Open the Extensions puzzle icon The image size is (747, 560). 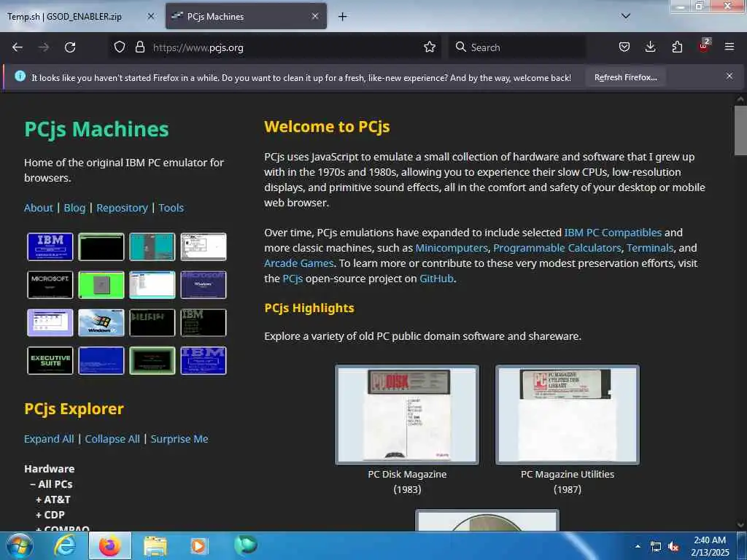tap(677, 47)
